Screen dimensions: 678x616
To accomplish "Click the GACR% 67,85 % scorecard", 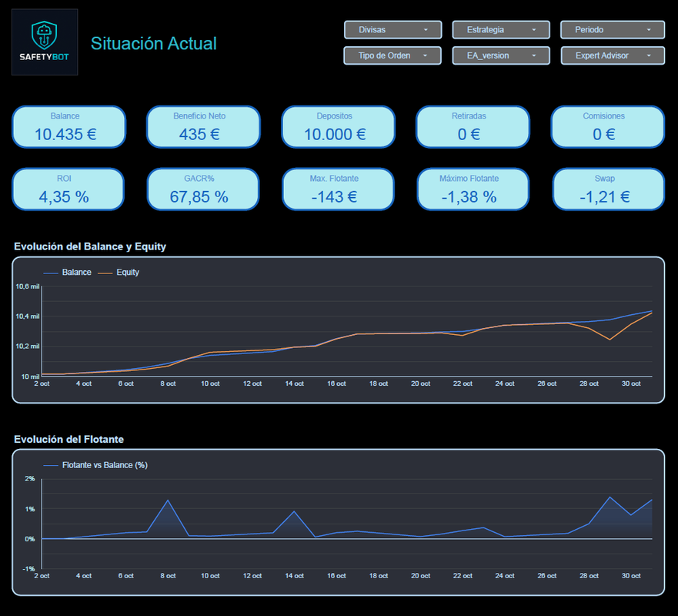I will [x=203, y=189].
